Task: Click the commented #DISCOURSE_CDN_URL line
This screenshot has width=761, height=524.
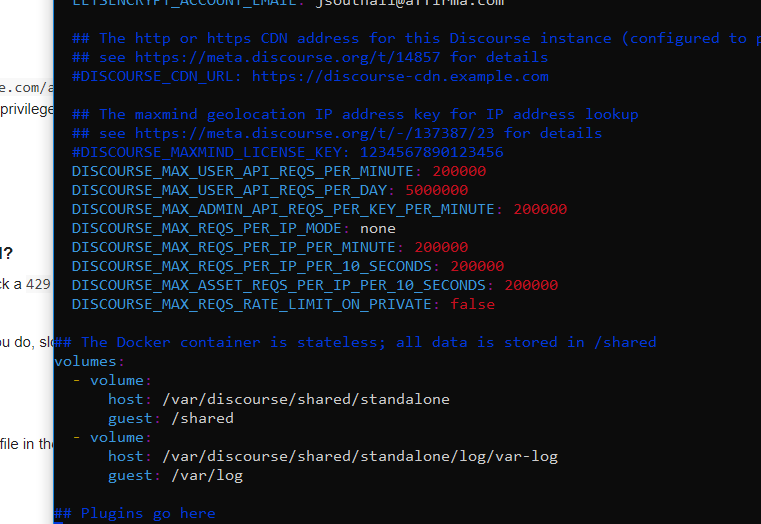Action: (311, 77)
